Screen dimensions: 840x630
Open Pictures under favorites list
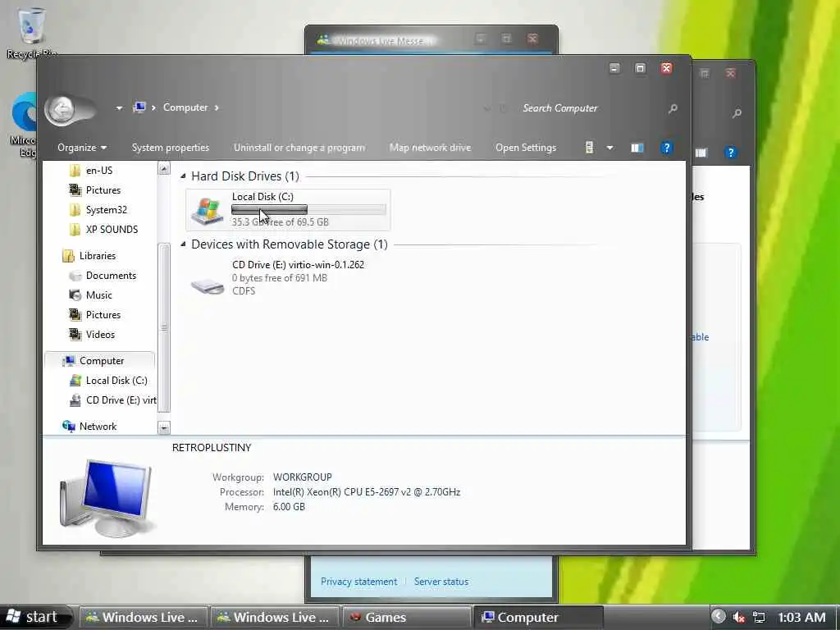coord(103,190)
